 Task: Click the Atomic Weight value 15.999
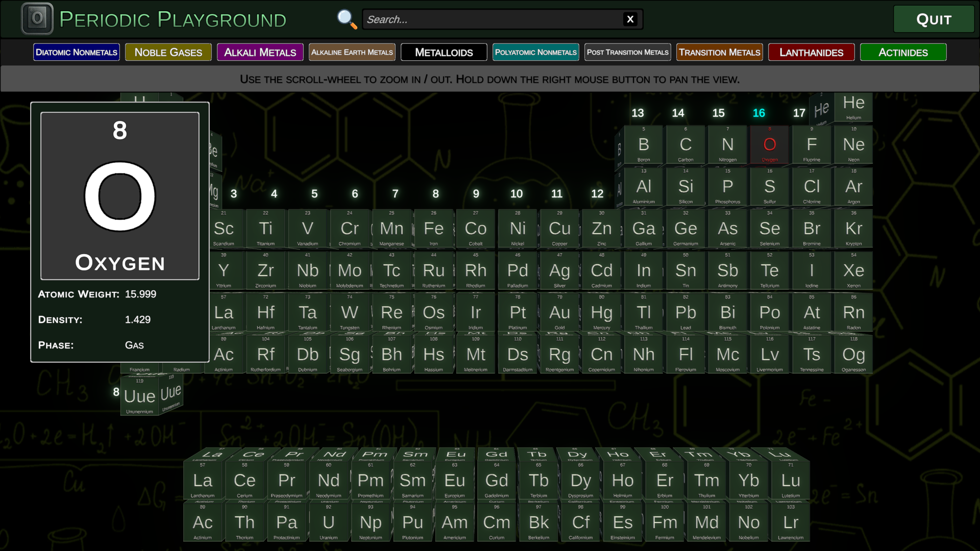click(x=141, y=294)
